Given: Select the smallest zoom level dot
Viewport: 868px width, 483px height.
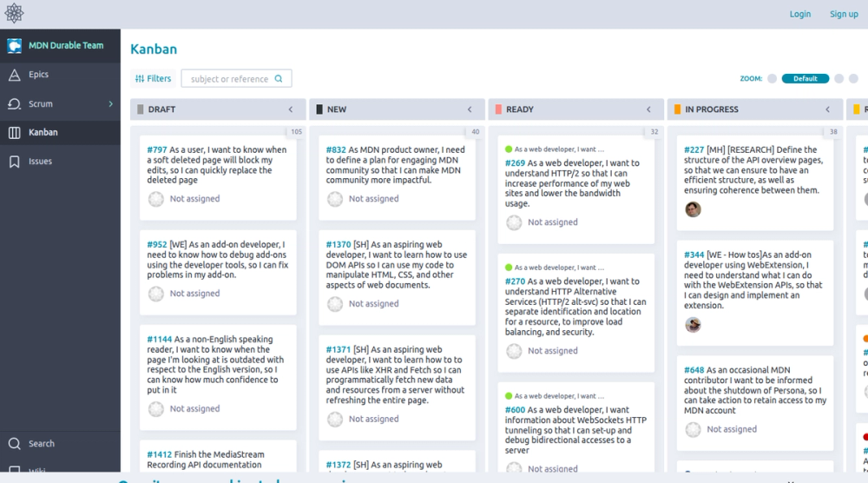Looking at the screenshot, I should point(773,79).
